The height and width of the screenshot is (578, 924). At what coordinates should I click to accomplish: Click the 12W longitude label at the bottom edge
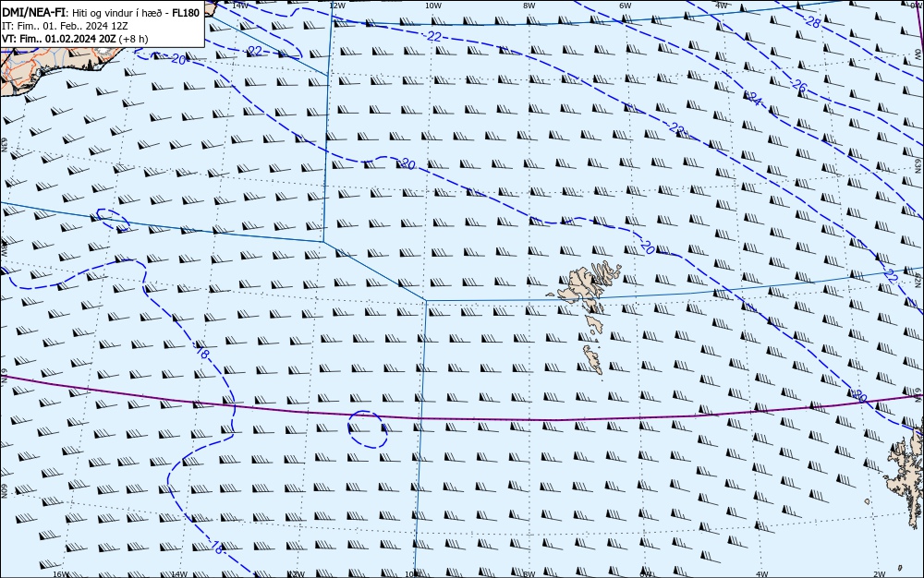(x=297, y=574)
